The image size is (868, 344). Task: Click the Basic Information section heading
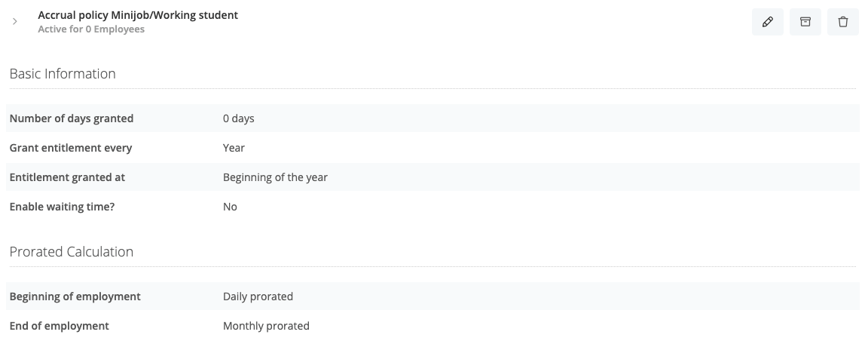pyautogui.click(x=63, y=74)
